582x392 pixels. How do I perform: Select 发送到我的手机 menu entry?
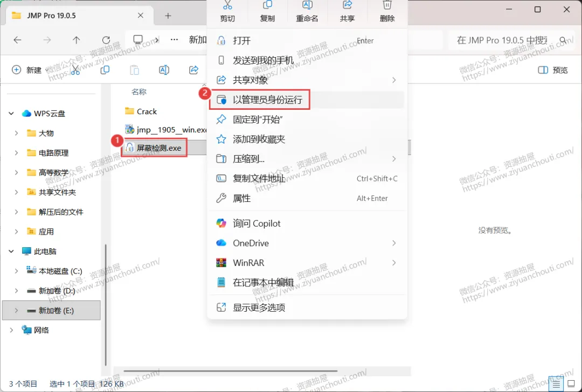(307, 60)
